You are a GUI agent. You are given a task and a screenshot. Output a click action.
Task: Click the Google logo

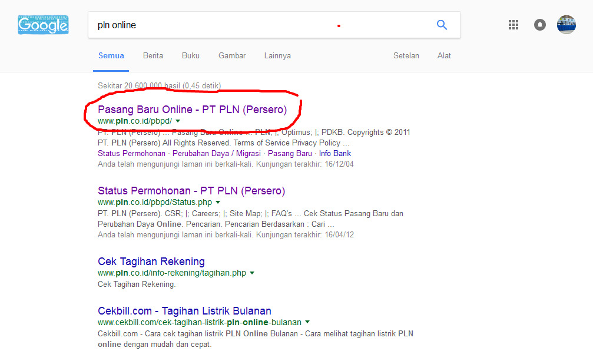(43, 25)
